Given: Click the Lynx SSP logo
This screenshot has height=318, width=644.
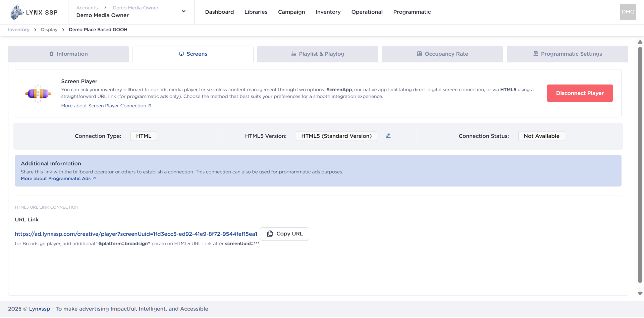Looking at the screenshot, I should [x=34, y=12].
